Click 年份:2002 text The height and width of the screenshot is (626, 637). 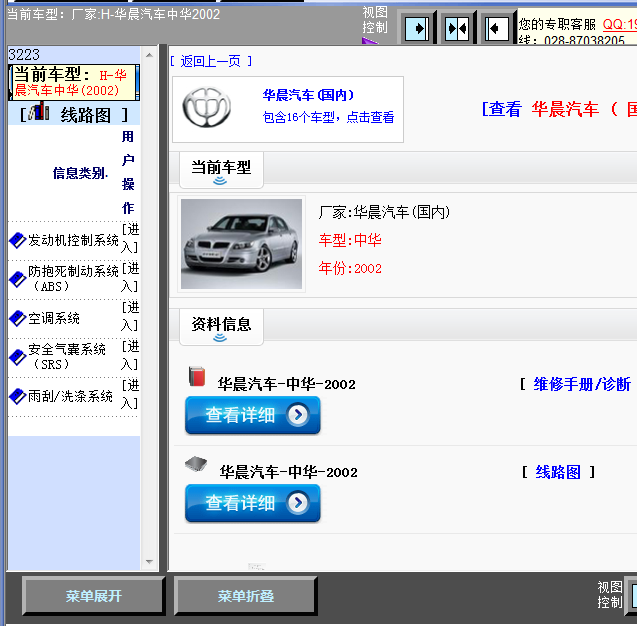pos(350,268)
